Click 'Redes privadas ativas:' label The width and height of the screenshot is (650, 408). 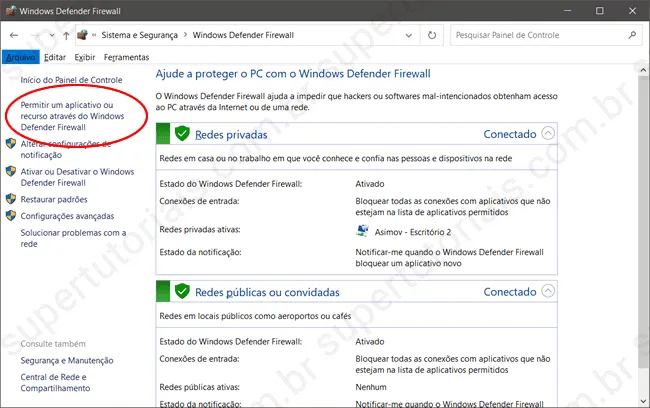pos(200,230)
